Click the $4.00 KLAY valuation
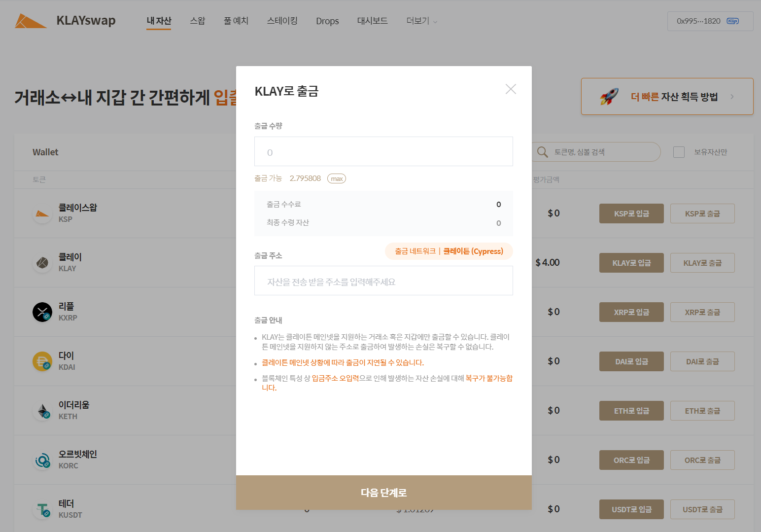This screenshot has width=761, height=532. 548,262
